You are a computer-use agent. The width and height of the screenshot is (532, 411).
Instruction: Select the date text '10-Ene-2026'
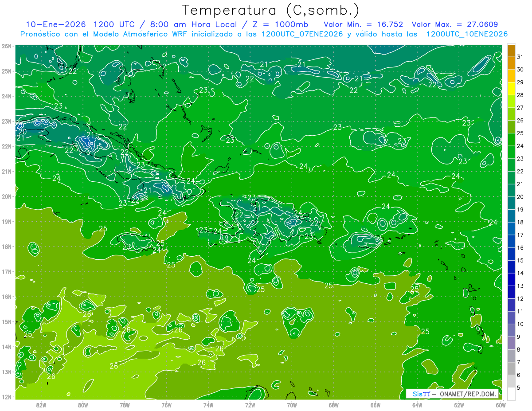coord(55,24)
